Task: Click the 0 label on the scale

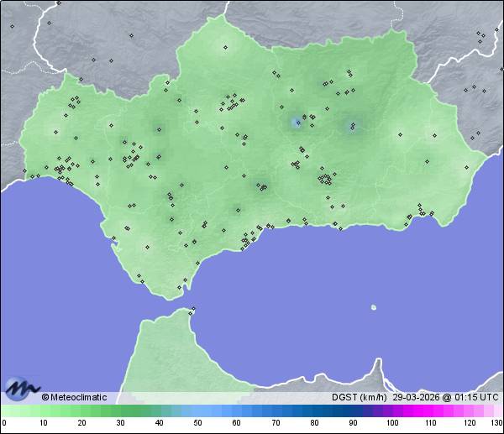Action: pyautogui.click(x=4, y=423)
